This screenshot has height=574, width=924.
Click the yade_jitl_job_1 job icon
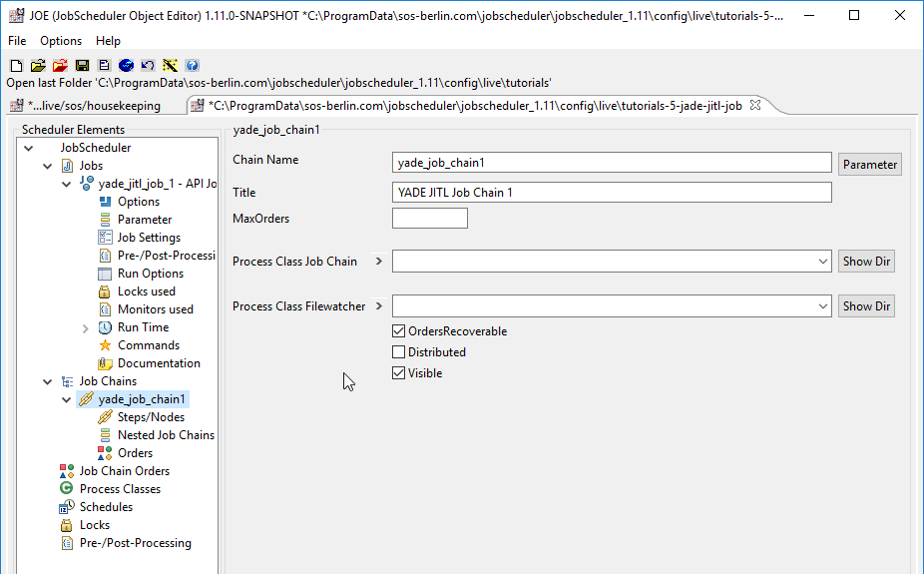pos(87,184)
